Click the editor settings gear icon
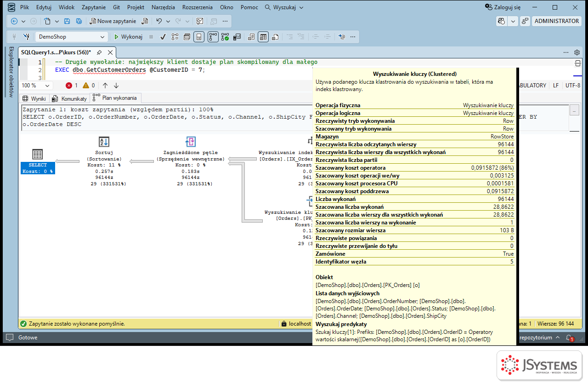588x384 pixels. pos(577,52)
